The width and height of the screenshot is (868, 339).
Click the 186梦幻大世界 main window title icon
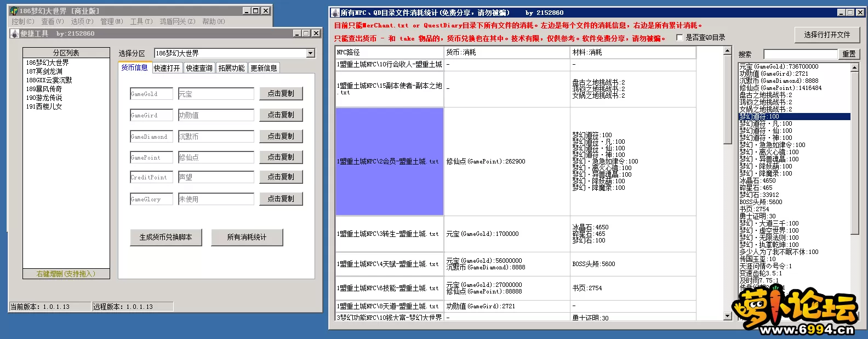point(14,11)
